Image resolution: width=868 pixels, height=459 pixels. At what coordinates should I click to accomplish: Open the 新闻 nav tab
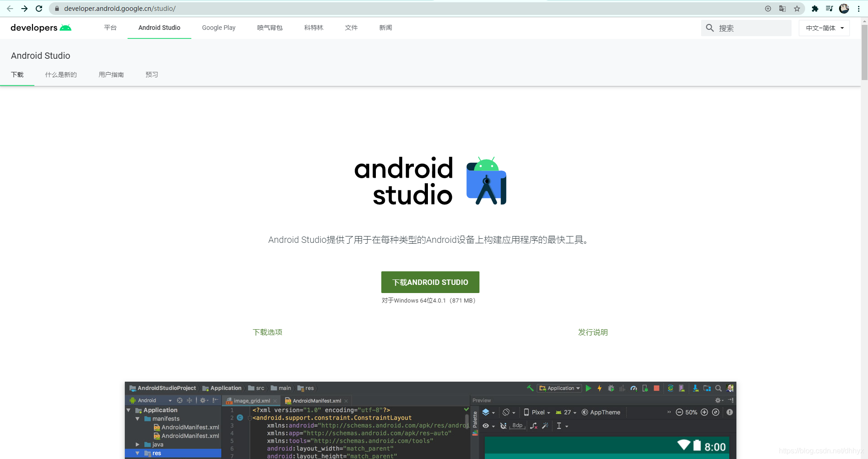(386, 28)
